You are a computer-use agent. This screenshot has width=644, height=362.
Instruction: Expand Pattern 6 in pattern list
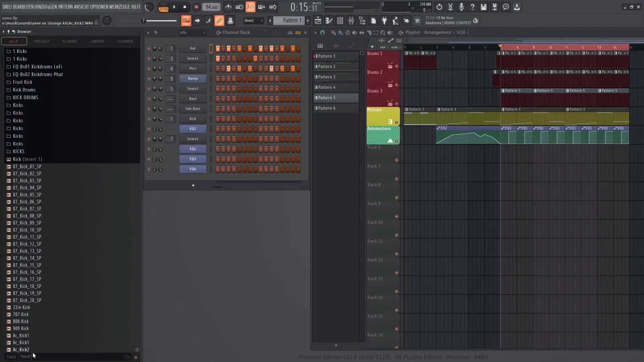click(x=316, y=108)
